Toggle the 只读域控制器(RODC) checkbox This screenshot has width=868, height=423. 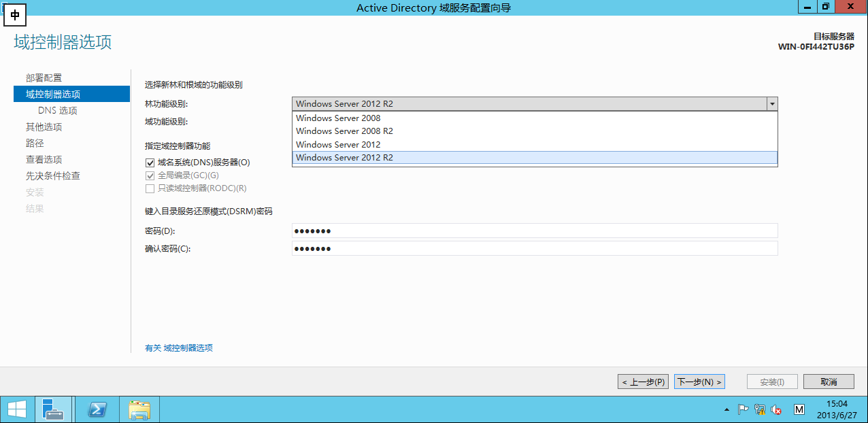pos(150,188)
